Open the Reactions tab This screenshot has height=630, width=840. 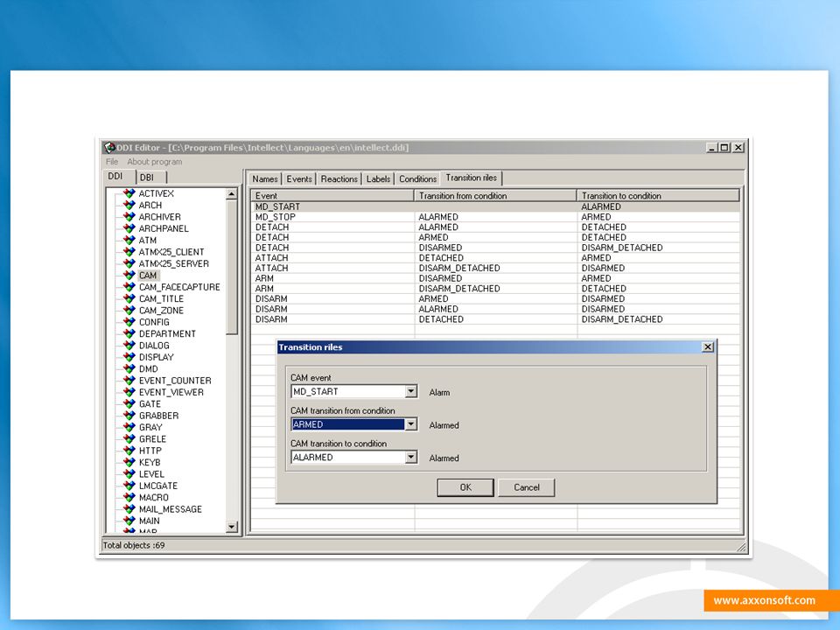click(x=339, y=178)
